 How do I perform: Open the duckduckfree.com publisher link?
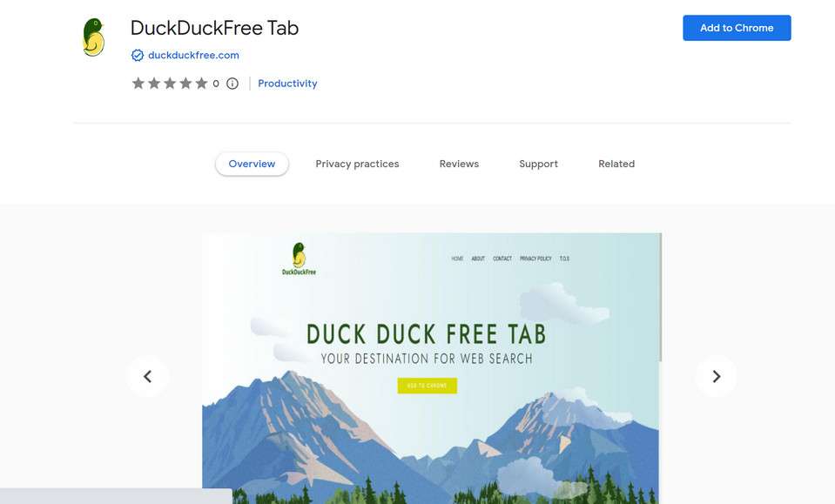(x=193, y=56)
